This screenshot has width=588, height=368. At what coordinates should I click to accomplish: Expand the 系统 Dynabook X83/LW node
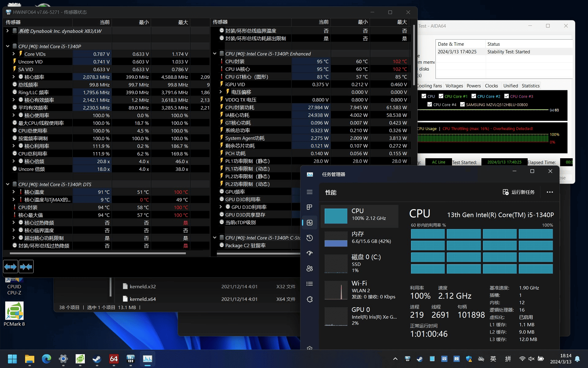click(8, 31)
